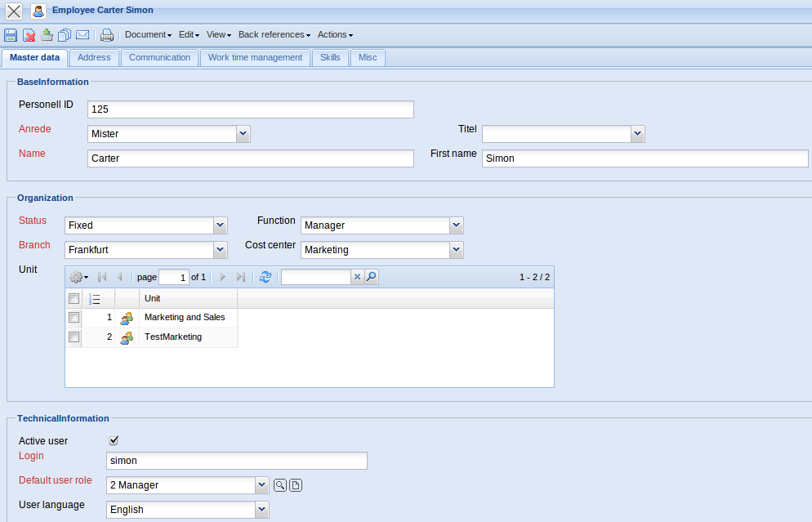Open the Actions menu
This screenshot has width=812, height=522.
tap(335, 35)
